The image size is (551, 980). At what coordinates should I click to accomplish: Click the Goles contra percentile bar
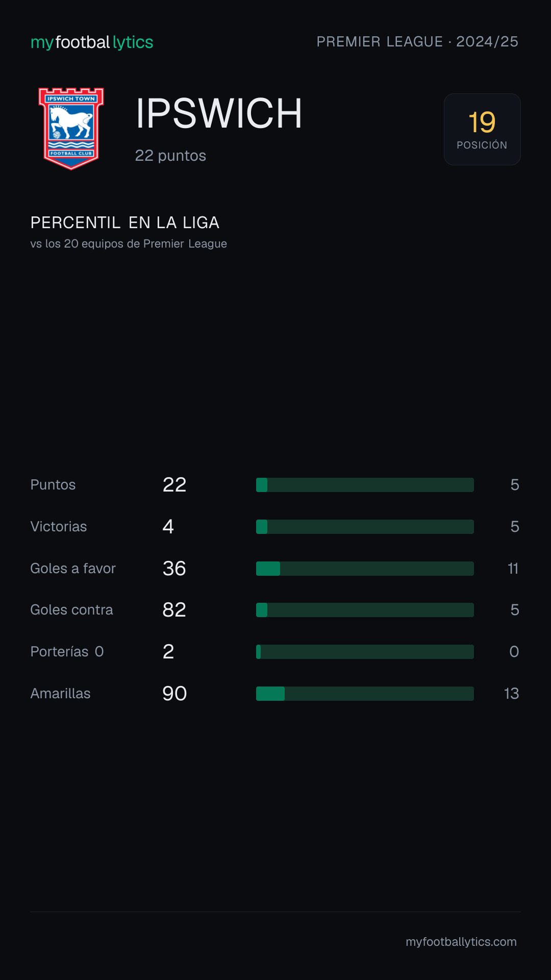pos(365,610)
